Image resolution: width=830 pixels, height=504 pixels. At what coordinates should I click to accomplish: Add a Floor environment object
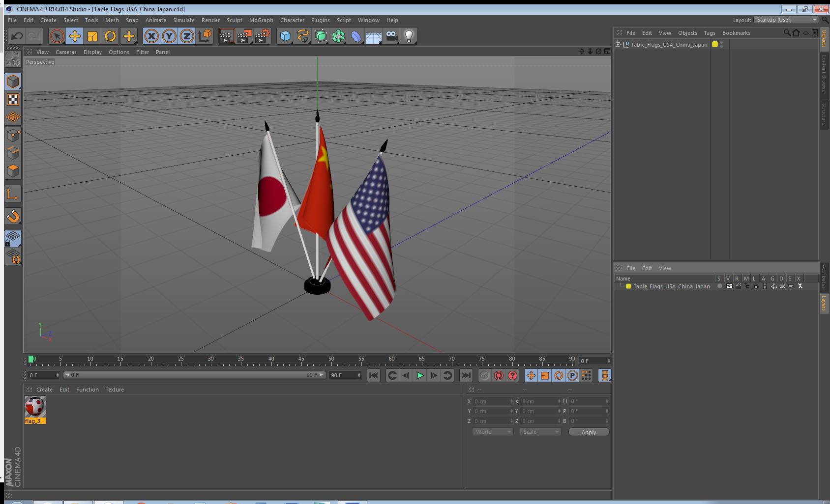click(x=374, y=36)
